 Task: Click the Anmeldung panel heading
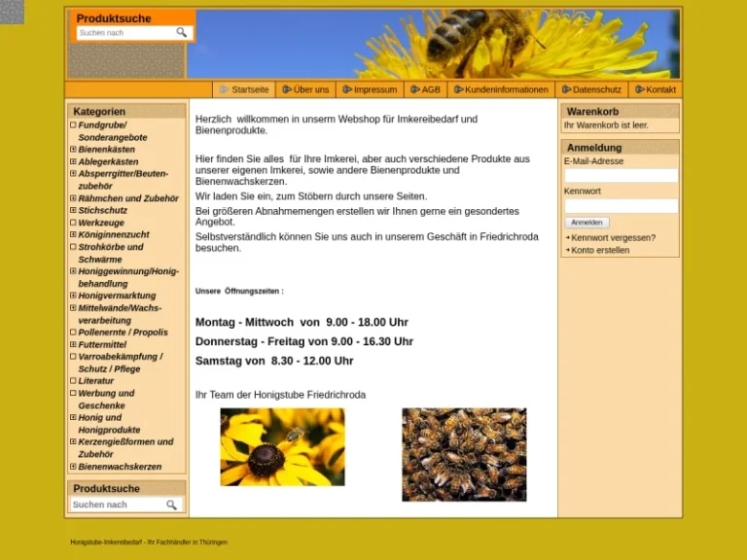click(594, 148)
